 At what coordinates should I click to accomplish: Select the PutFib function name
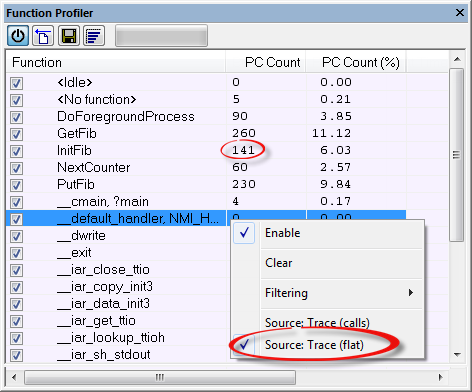(76, 185)
